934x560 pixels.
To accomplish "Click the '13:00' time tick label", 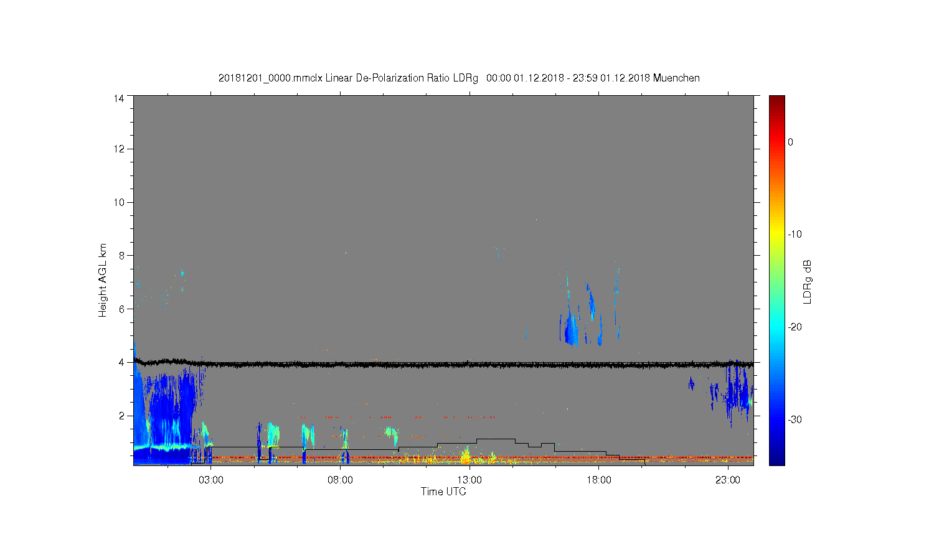I will pos(469,480).
